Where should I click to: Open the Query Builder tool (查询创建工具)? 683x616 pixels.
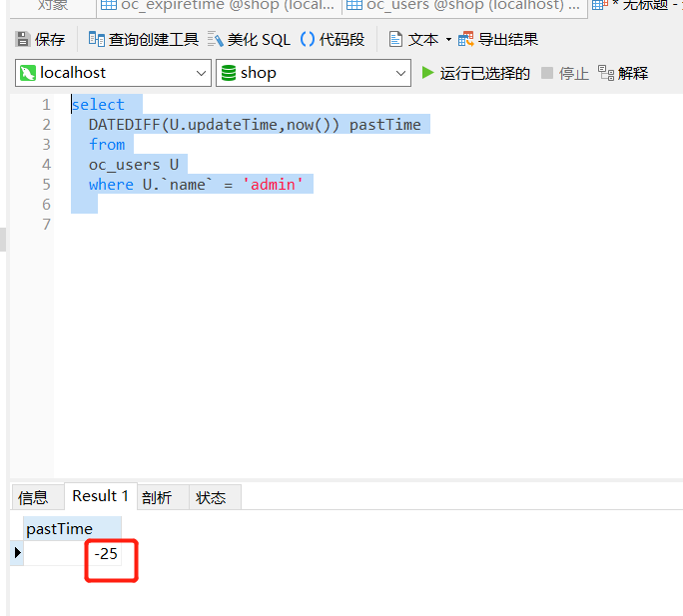[144, 39]
